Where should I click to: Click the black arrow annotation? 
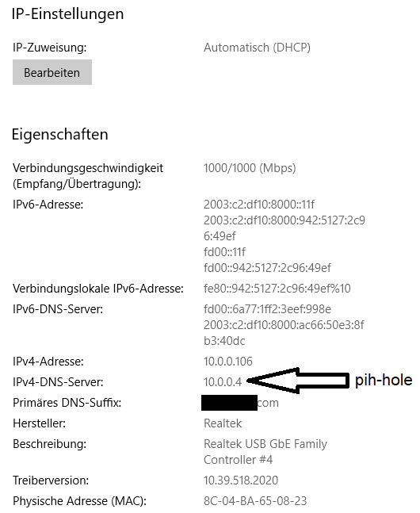tap(298, 381)
